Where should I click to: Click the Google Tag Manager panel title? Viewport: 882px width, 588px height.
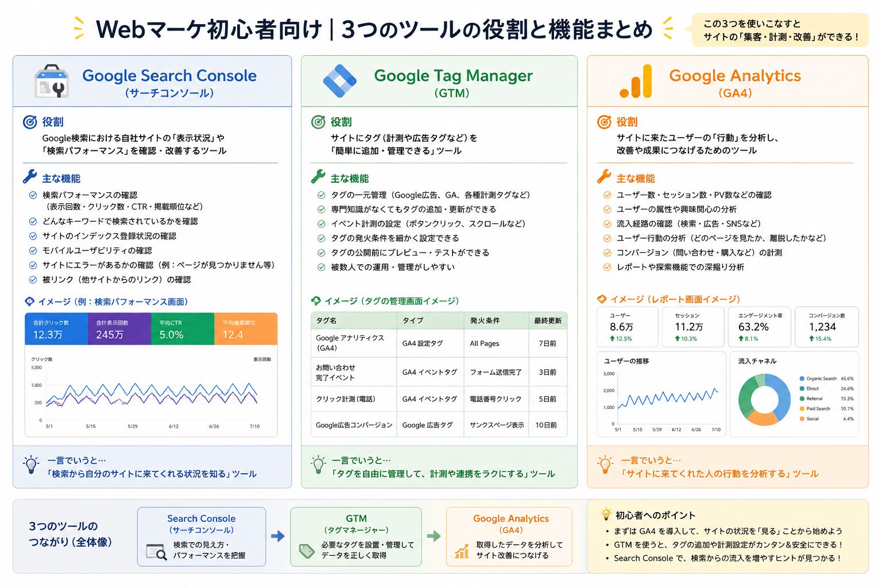(x=453, y=76)
